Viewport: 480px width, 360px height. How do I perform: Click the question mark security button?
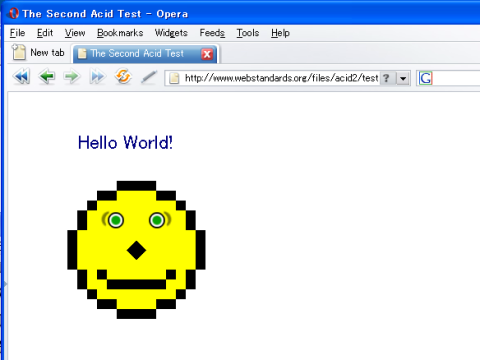pyautogui.click(x=386, y=78)
